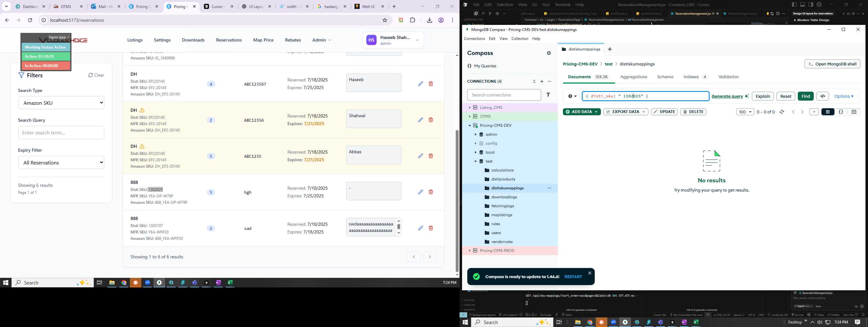Open Chrome extensions puzzle icon
The height and width of the screenshot is (327, 868).
(412, 20)
